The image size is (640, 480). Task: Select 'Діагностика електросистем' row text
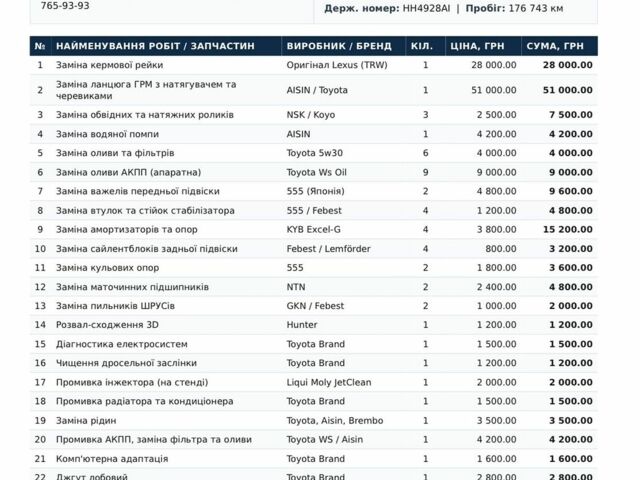point(122,344)
